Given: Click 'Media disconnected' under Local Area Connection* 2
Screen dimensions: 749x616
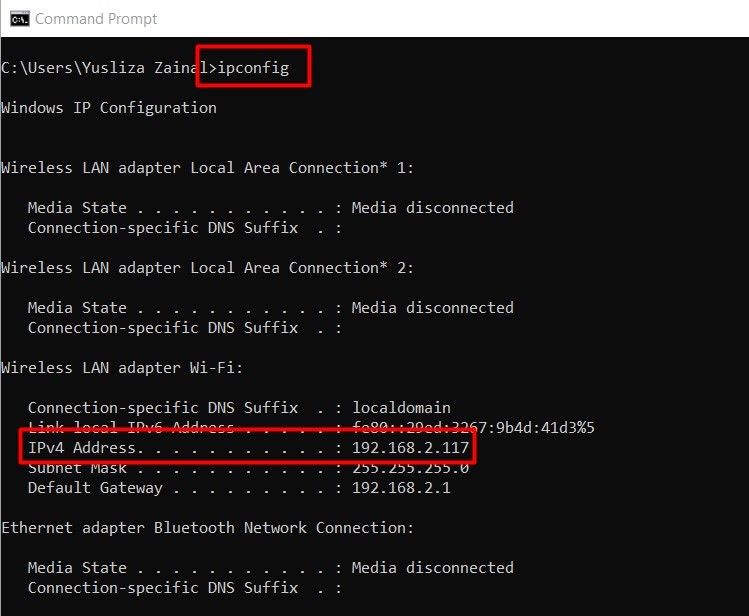Looking at the screenshot, I should [433, 308].
